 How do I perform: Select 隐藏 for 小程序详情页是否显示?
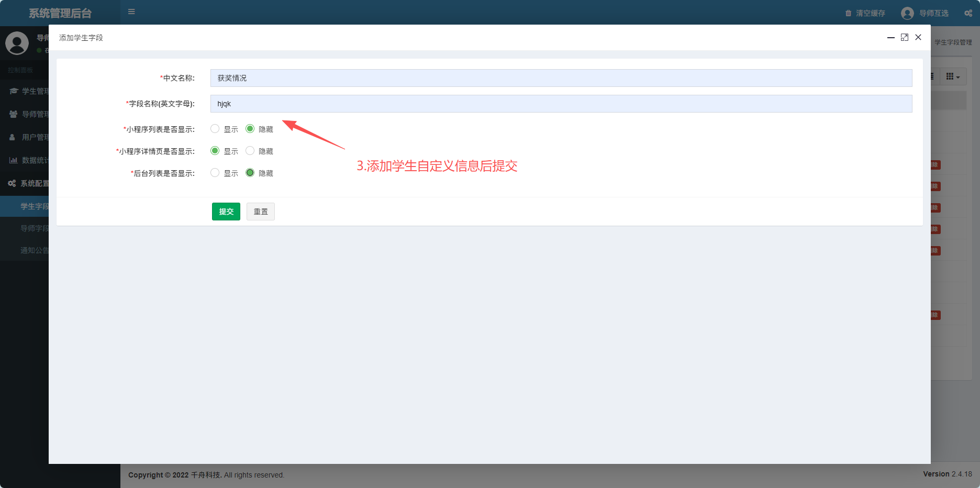(250, 151)
